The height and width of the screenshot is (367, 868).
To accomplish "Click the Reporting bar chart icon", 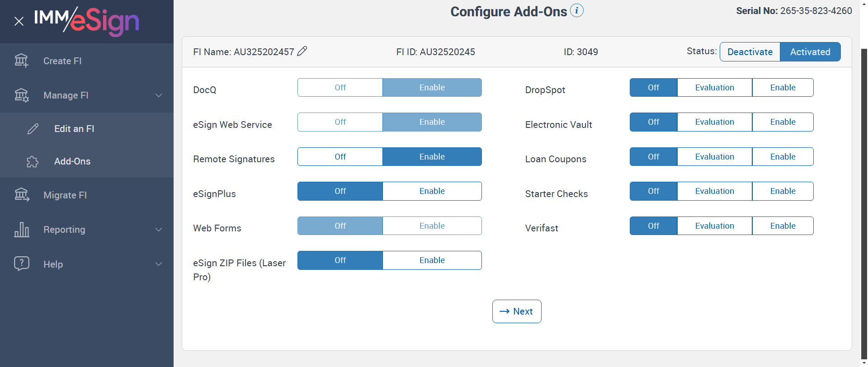I will coord(21,230).
